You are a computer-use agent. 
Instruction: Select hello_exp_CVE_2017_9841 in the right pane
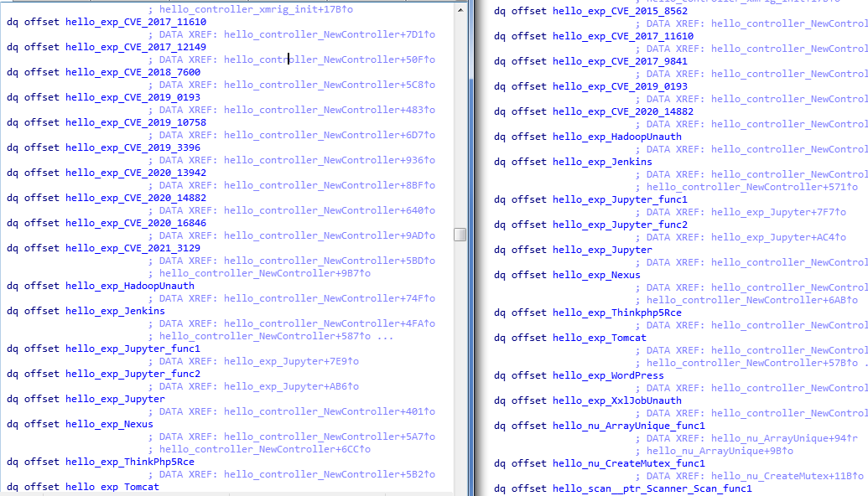pos(620,61)
